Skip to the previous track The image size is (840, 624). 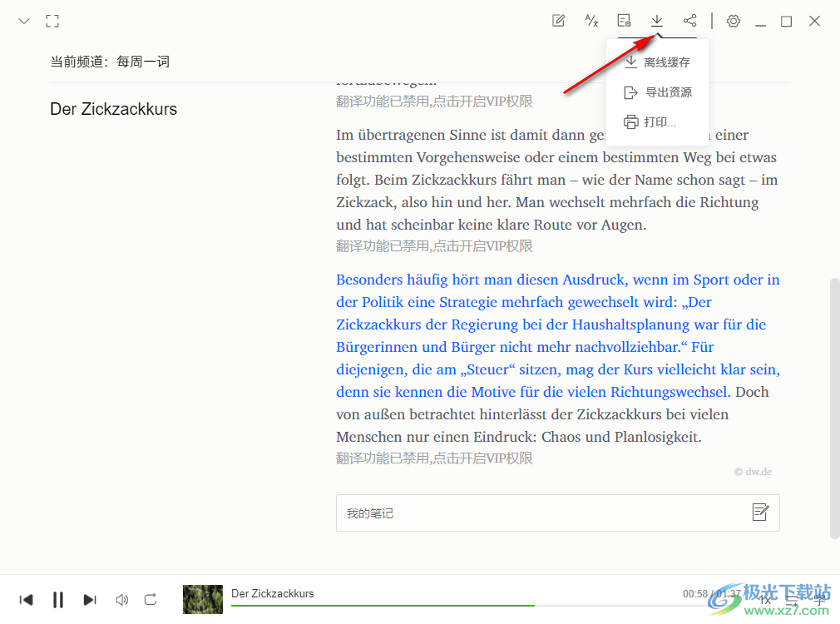27,599
